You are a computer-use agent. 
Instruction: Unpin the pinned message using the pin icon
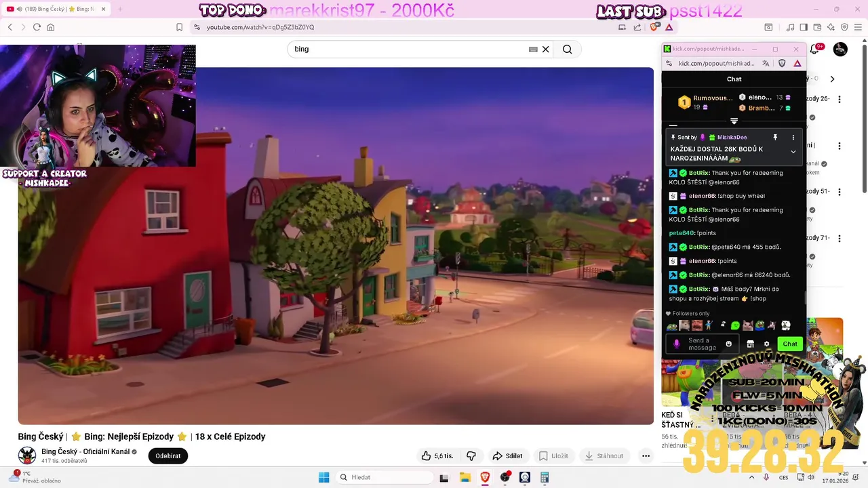pos(775,137)
